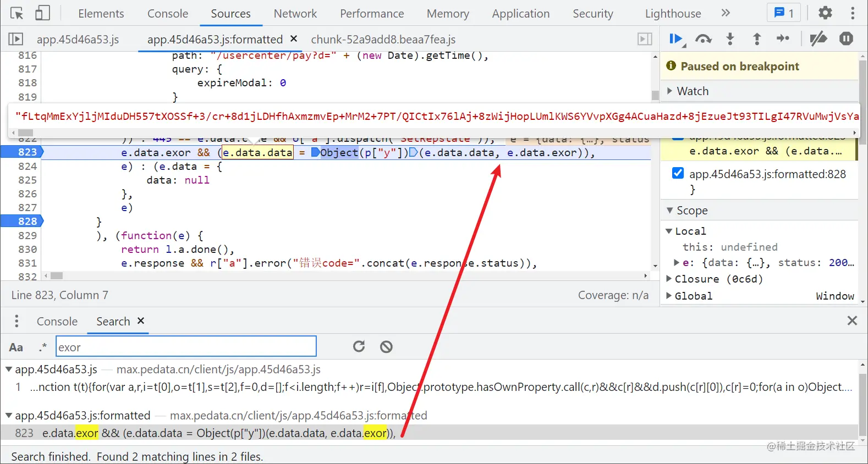Refresh the search results

(359, 346)
